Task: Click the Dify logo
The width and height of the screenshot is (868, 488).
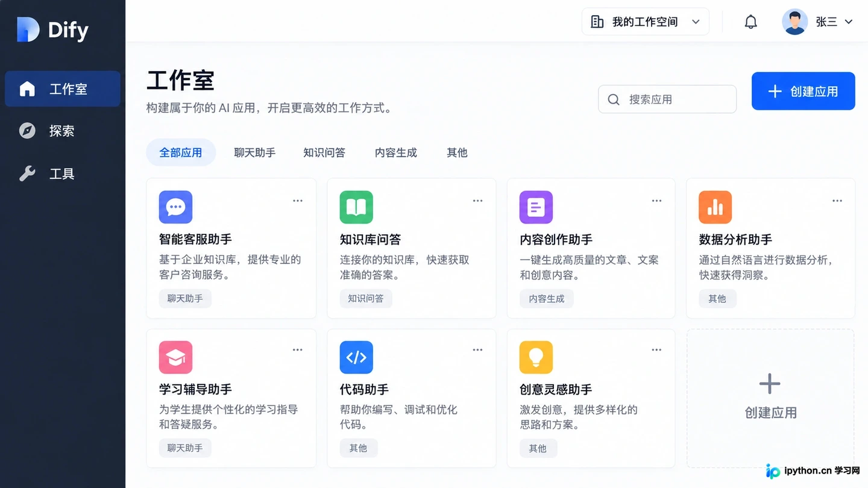Action: [x=53, y=30]
